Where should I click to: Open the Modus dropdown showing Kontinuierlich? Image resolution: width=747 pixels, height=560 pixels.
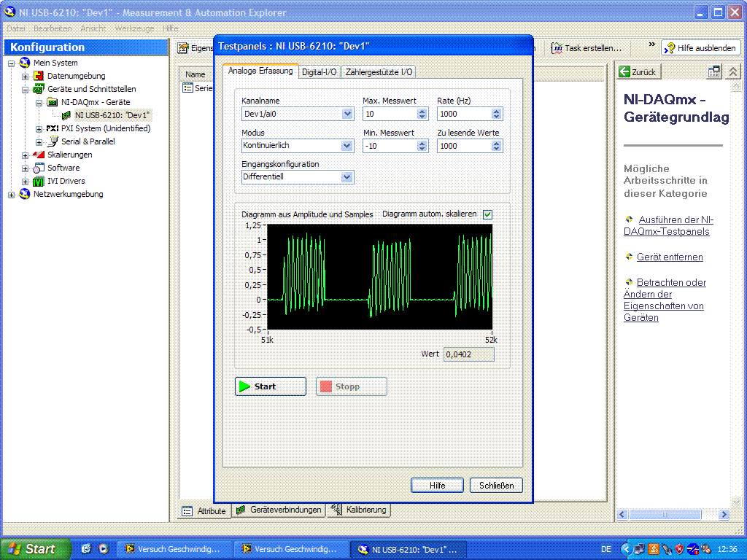[347, 146]
